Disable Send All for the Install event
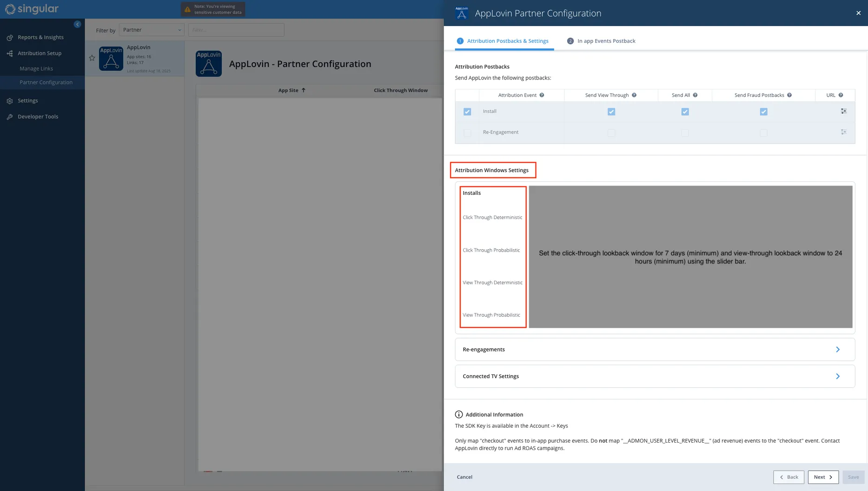868x491 pixels. (x=685, y=111)
